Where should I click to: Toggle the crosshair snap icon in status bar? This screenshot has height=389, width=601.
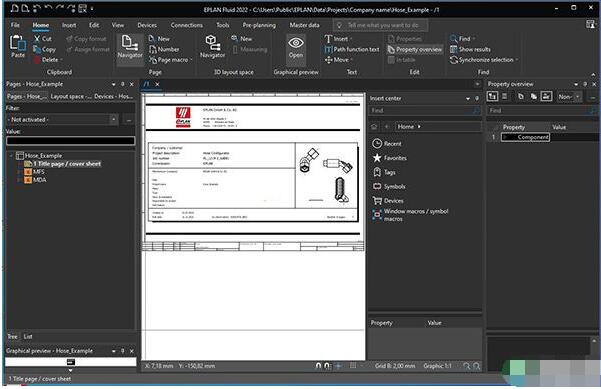pos(338,366)
